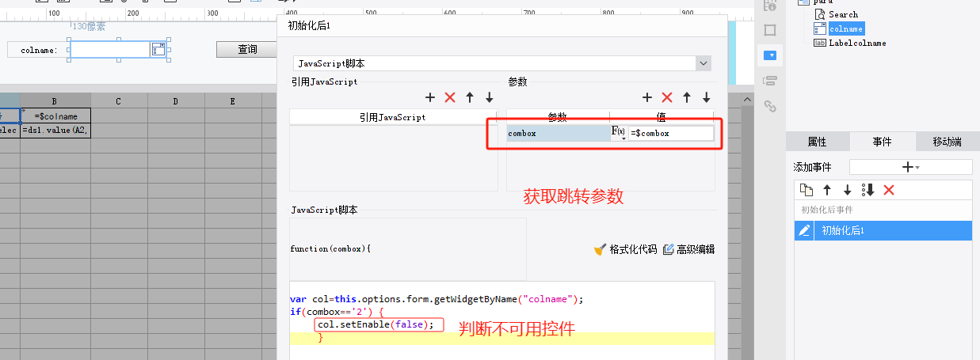Viewport: 980px width, 360px height.
Task: Select the colname: label widget
Action: pos(38,50)
